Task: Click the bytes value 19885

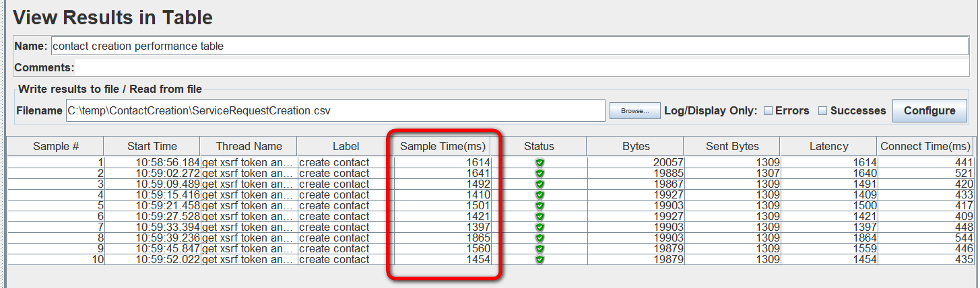Action: click(x=668, y=174)
